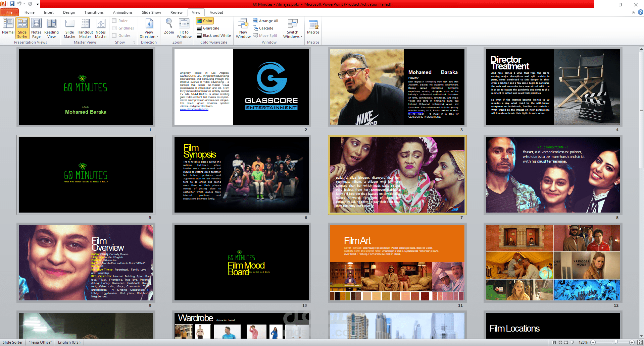Click the vertical scrollbar down arrow
This screenshot has width=644, height=346.
[x=641, y=336]
